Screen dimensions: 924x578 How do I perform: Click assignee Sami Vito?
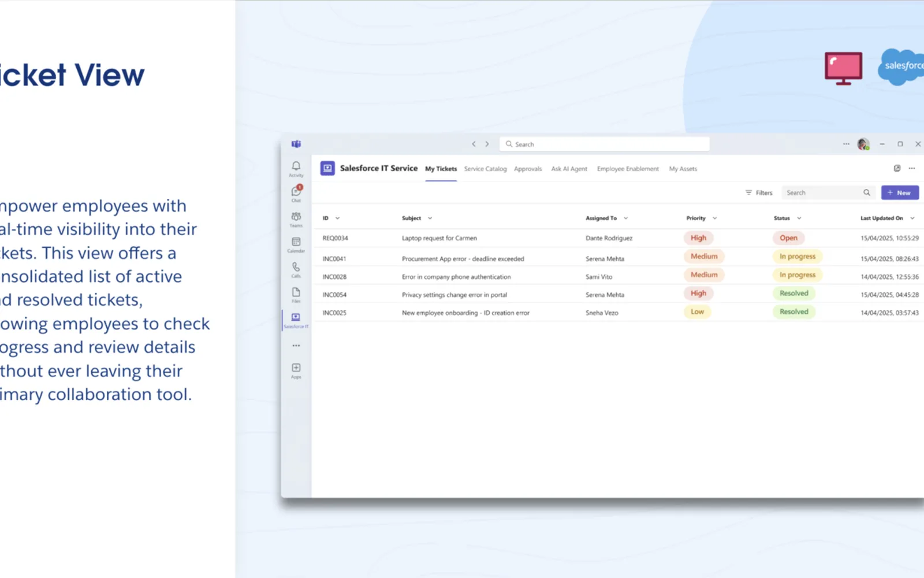click(x=599, y=277)
